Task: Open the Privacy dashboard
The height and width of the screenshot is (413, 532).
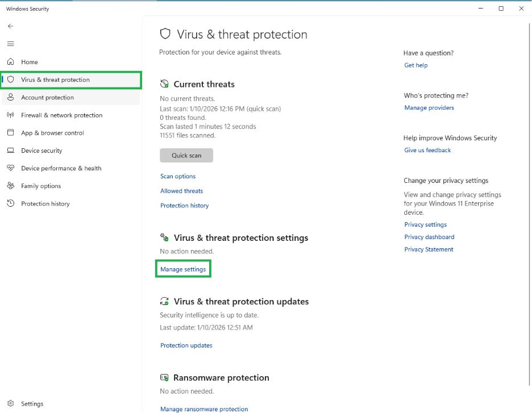Action: [429, 237]
